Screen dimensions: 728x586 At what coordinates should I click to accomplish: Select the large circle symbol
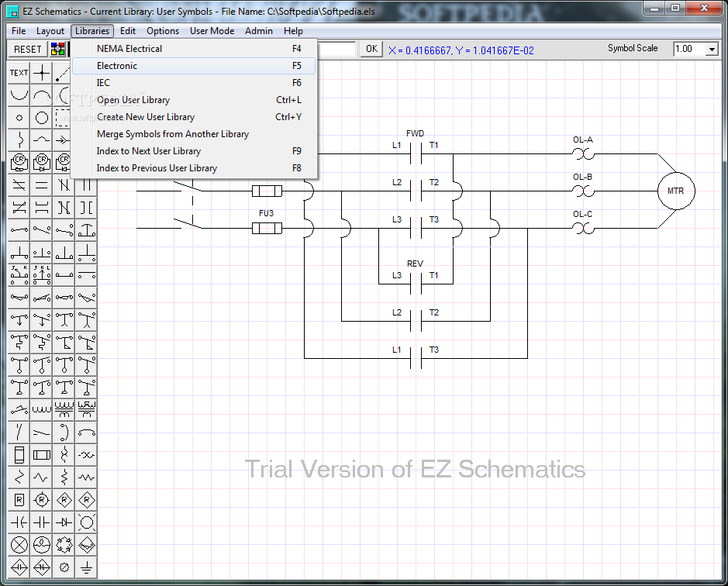click(41, 118)
